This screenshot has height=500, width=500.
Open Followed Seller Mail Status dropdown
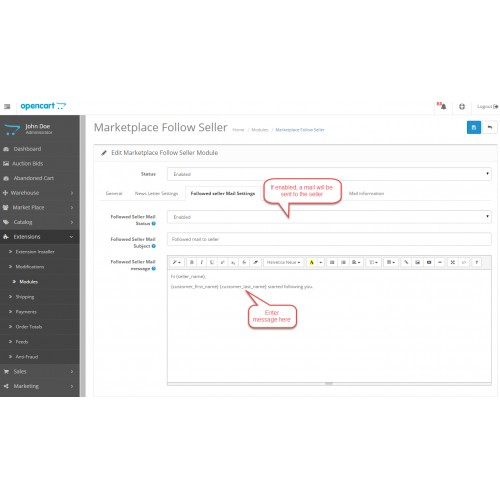coord(329,217)
